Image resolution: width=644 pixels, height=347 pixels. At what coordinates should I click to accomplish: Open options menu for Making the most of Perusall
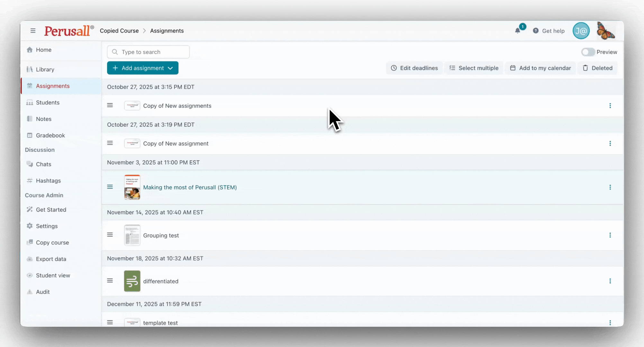point(610,187)
